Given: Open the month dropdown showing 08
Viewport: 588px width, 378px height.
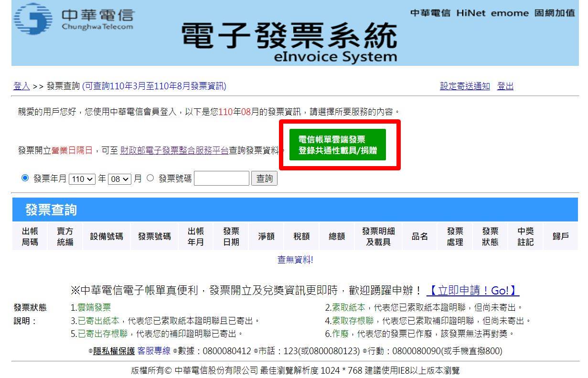Looking at the screenshot, I should 119,179.
